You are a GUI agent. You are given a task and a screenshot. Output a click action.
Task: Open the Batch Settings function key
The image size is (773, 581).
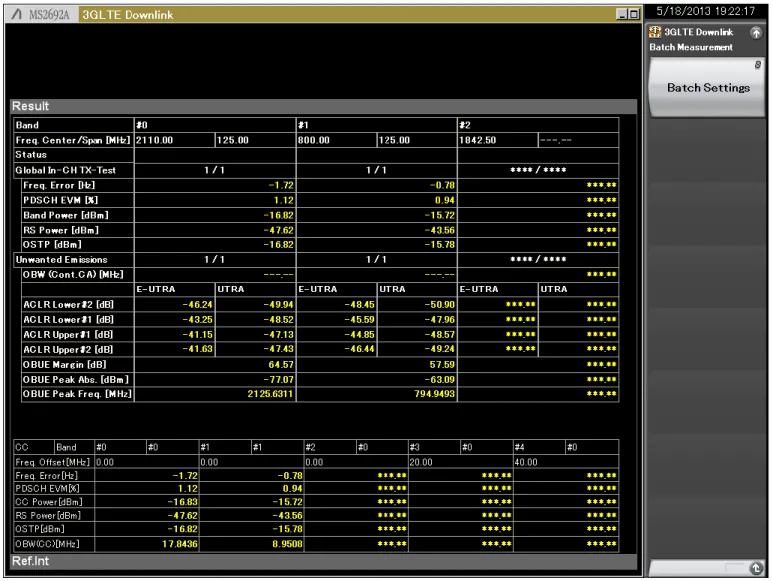point(707,88)
